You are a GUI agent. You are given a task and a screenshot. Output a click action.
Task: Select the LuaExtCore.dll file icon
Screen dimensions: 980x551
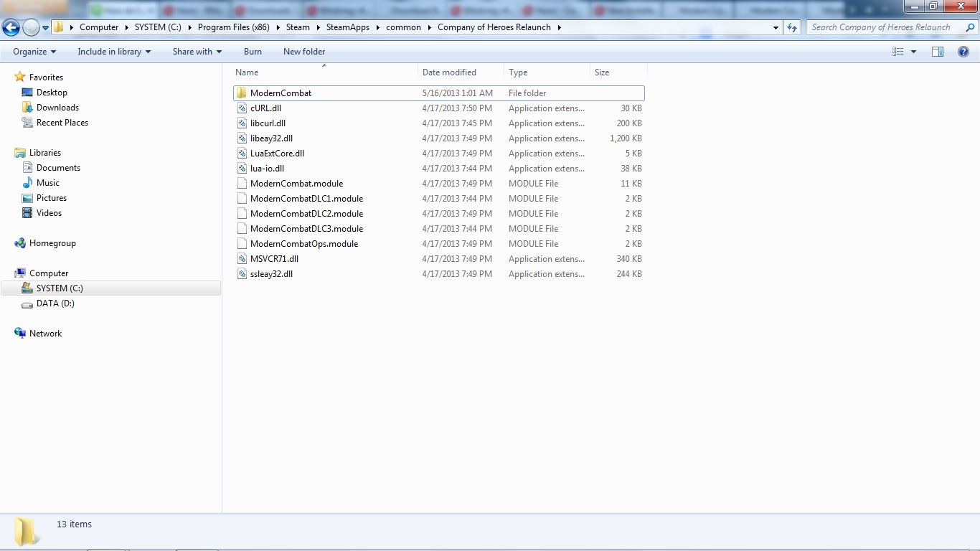click(x=242, y=154)
